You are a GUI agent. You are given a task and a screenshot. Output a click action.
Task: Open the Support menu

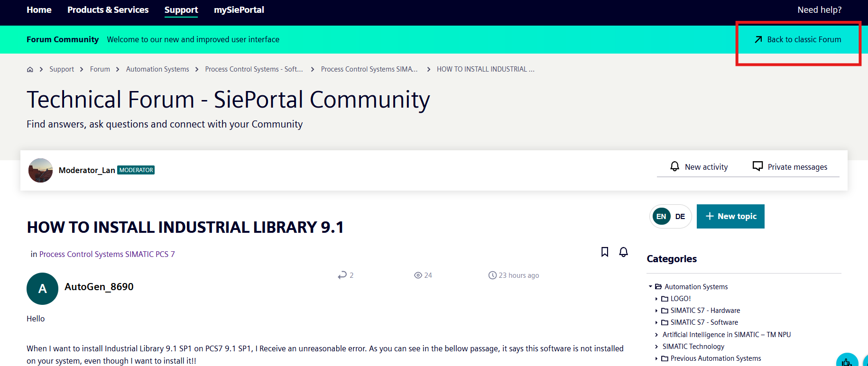coord(181,10)
